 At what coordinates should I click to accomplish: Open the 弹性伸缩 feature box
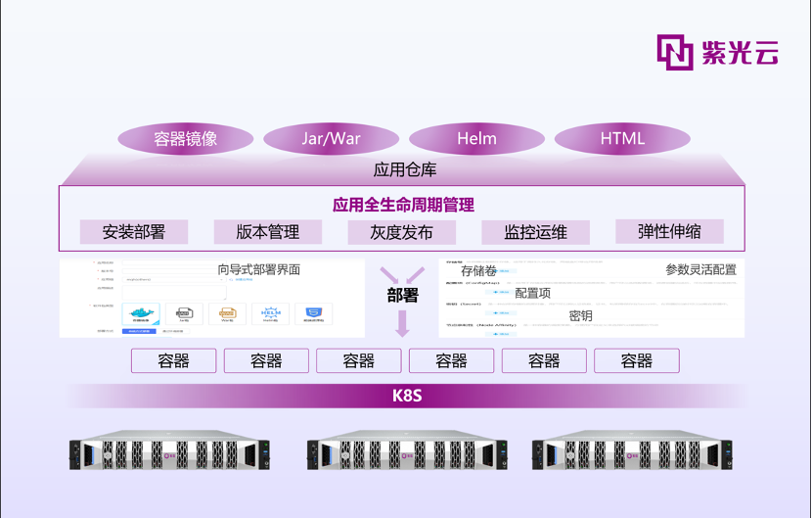pyautogui.click(x=669, y=232)
